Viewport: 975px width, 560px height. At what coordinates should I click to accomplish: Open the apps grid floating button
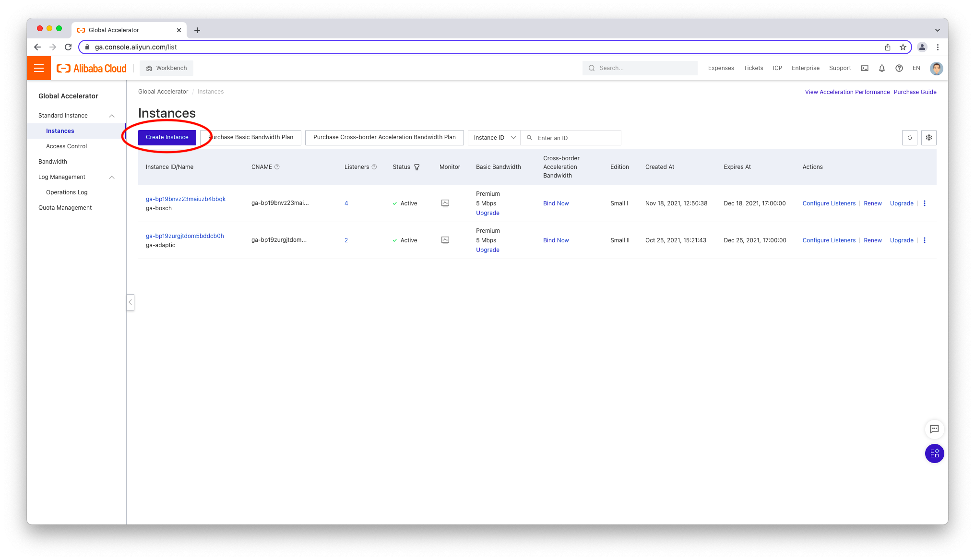(x=934, y=453)
